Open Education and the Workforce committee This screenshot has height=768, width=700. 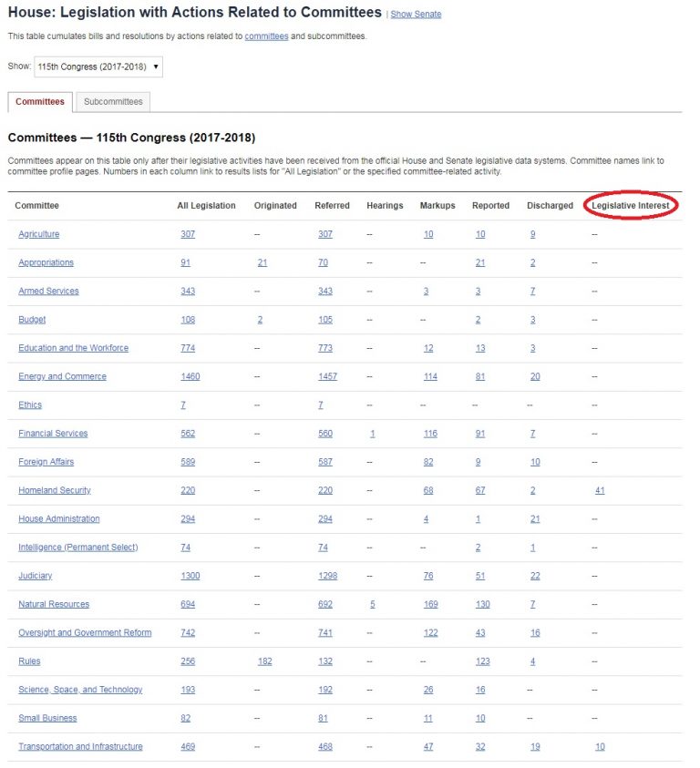click(74, 348)
